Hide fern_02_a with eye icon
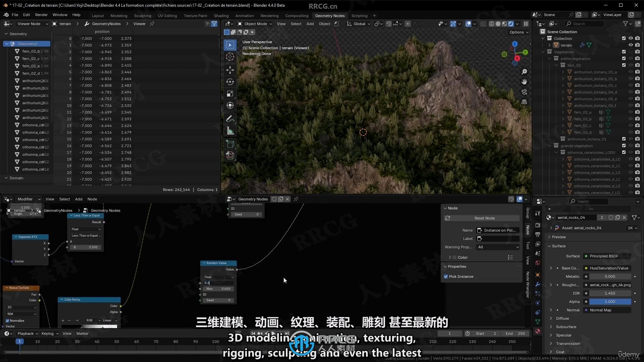This screenshot has height=362, width=644. [x=631, y=112]
